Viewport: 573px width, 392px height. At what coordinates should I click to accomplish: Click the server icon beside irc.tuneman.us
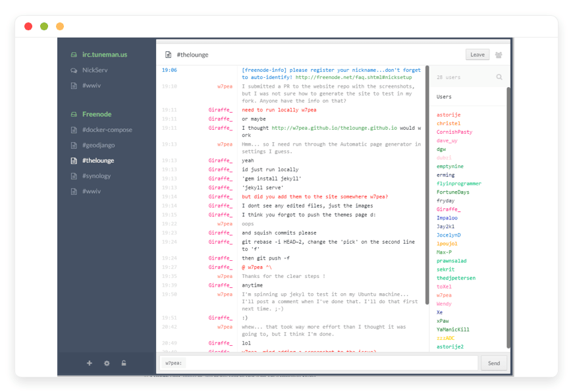tap(74, 55)
